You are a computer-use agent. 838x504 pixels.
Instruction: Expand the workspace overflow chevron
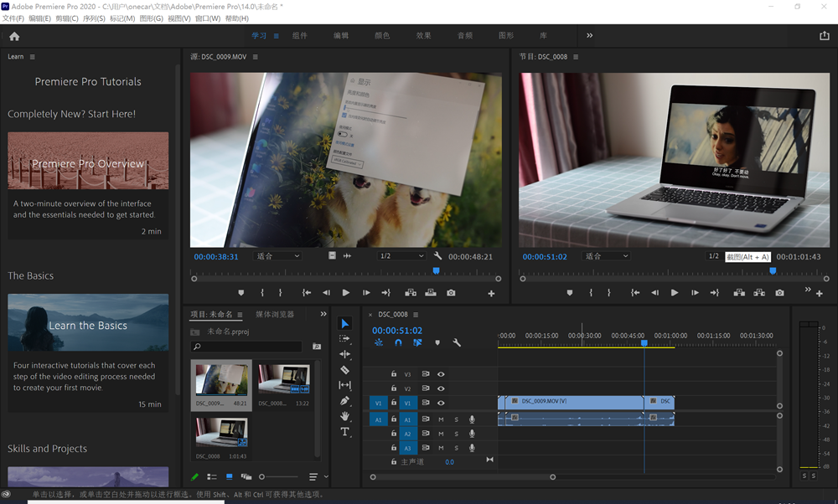(589, 36)
